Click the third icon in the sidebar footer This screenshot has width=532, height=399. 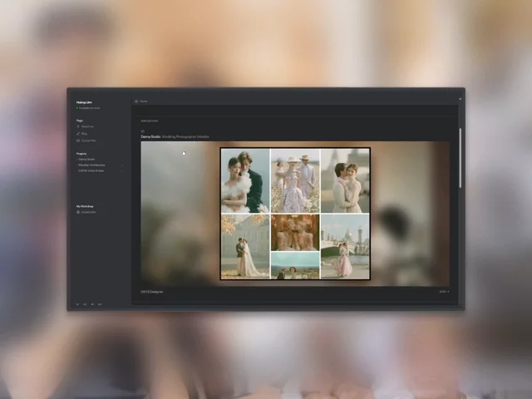(92, 304)
